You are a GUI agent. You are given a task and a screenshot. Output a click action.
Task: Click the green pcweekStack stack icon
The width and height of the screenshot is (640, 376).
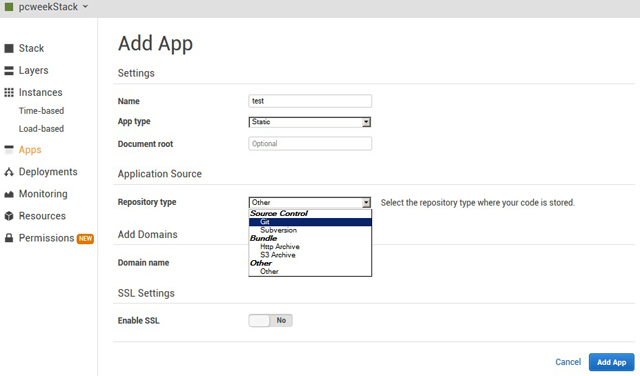point(9,7)
